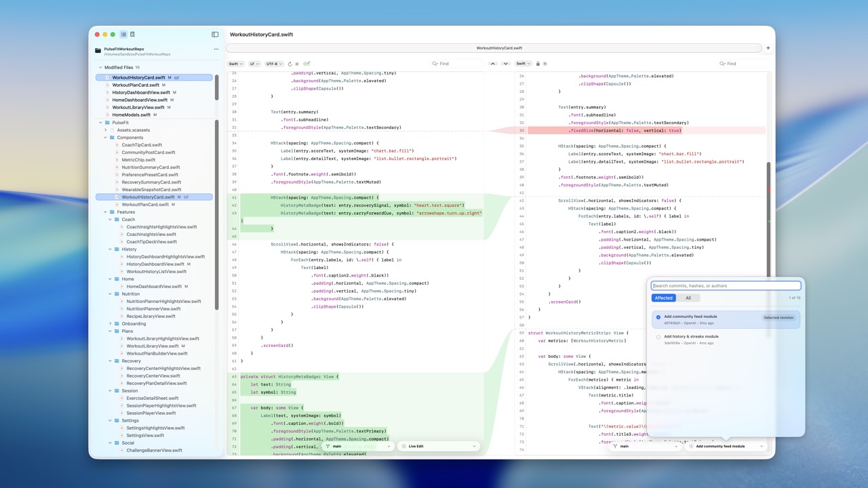Screen dimensions: 868x488
Task: Open MetricChip.swift file
Action: [138, 160]
